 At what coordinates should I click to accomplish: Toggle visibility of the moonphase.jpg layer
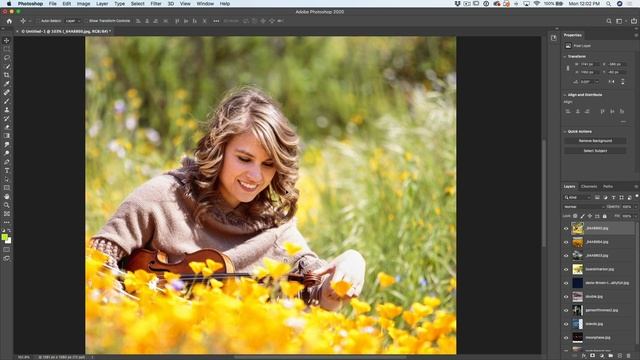pyautogui.click(x=566, y=338)
